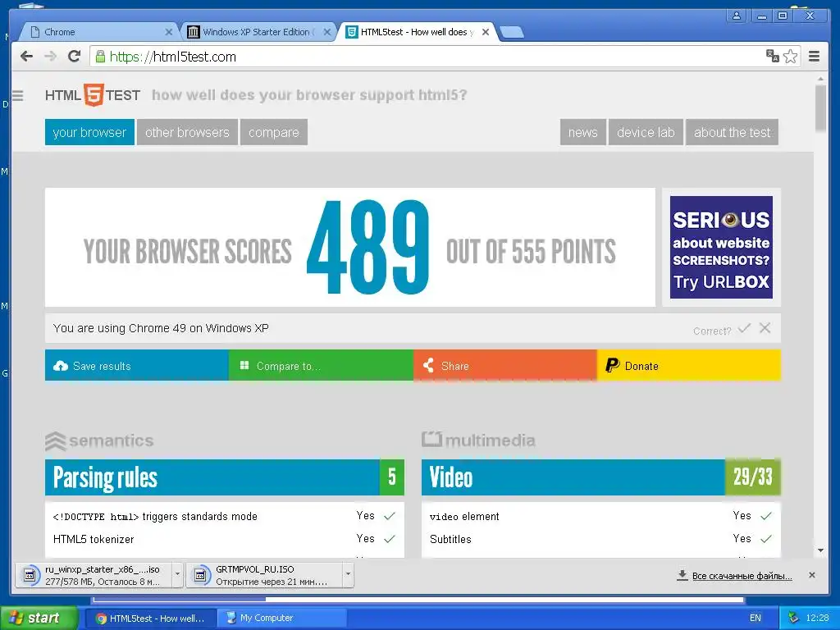Open the 'news' page
Screen dimensions: 840x630
point(583,132)
